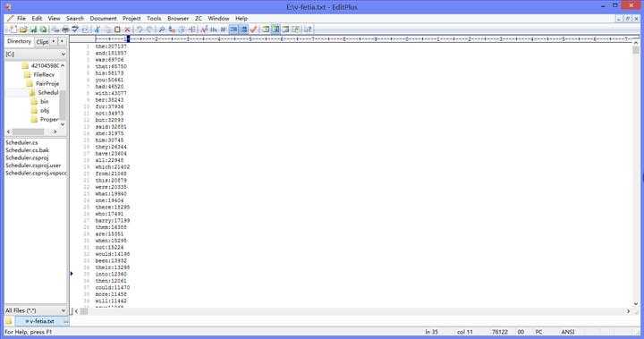Redo last edit from toolbar
Screen dimensions: 644x339
(149, 30)
